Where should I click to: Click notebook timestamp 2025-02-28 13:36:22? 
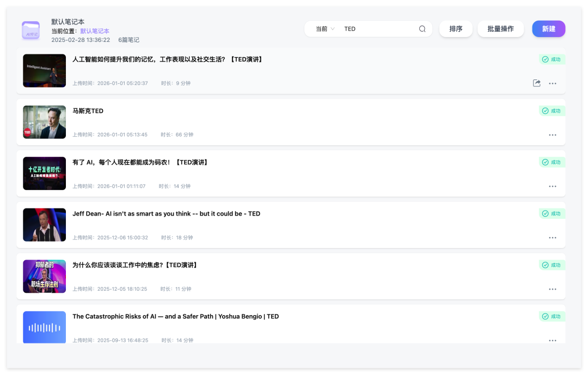81,40
